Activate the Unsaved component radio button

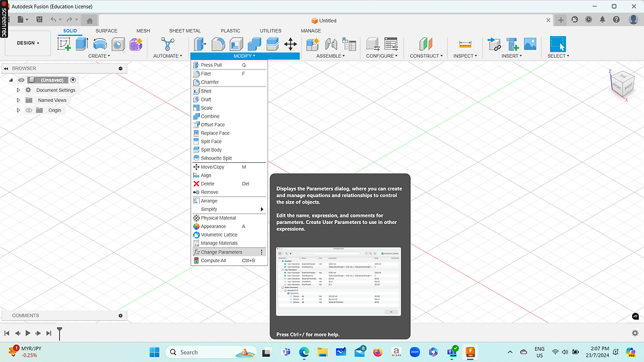tap(73, 80)
